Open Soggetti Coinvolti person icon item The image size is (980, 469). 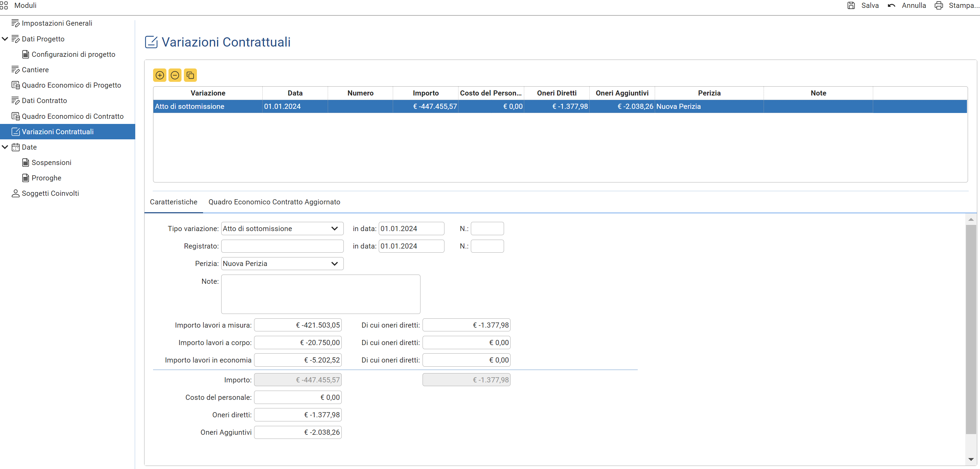[15, 193]
